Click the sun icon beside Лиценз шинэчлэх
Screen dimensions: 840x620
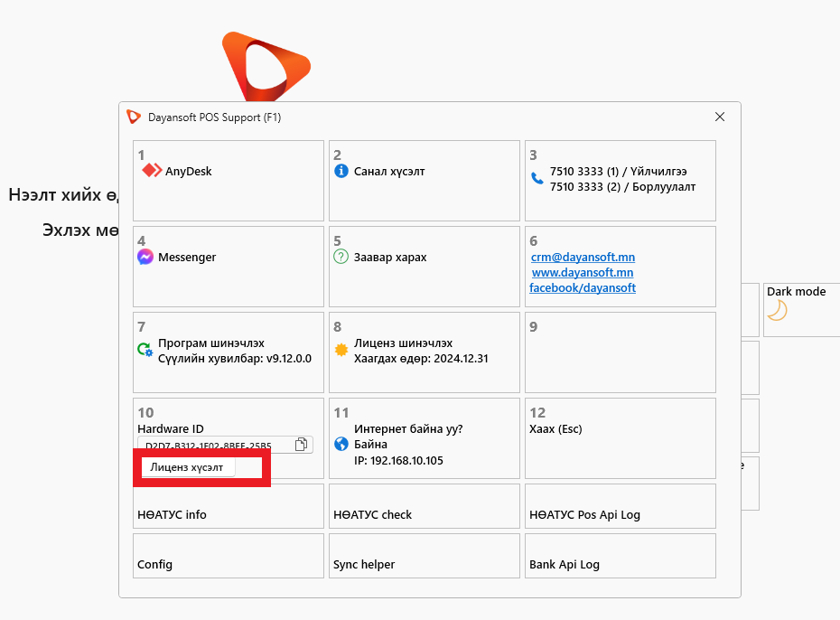(341, 350)
